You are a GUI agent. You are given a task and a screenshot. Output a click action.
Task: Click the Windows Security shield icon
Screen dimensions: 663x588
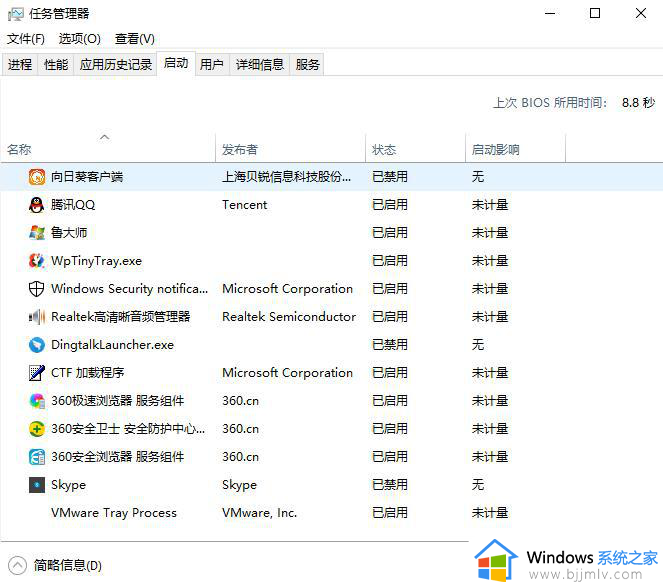[37, 289]
